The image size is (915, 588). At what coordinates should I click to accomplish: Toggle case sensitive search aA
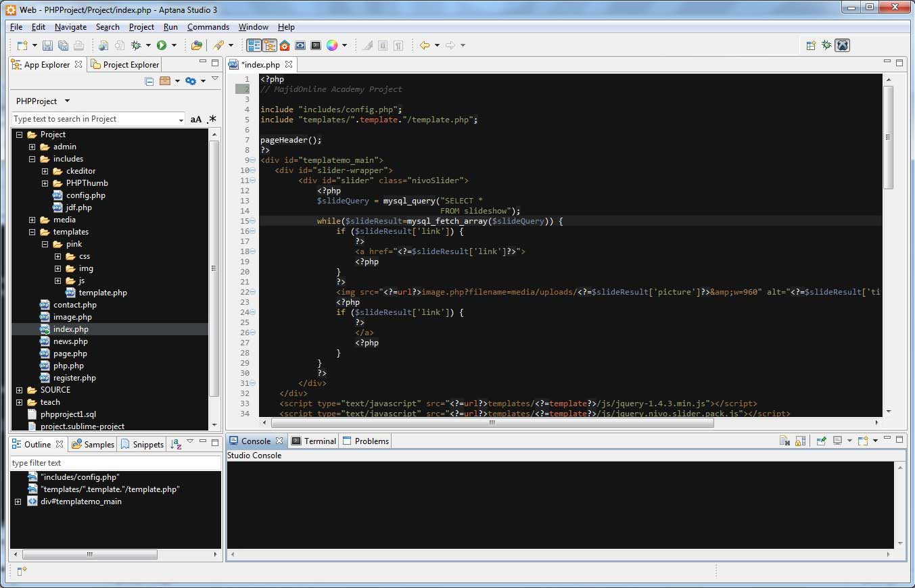tap(196, 119)
